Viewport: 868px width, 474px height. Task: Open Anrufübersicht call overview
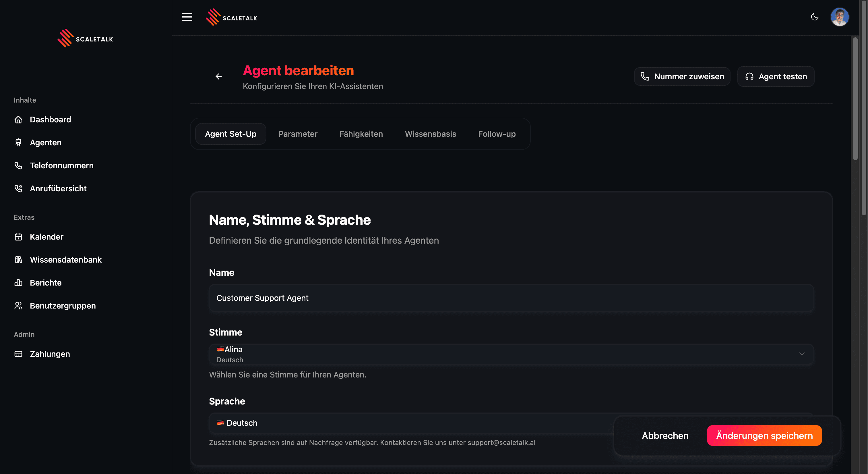tap(58, 188)
